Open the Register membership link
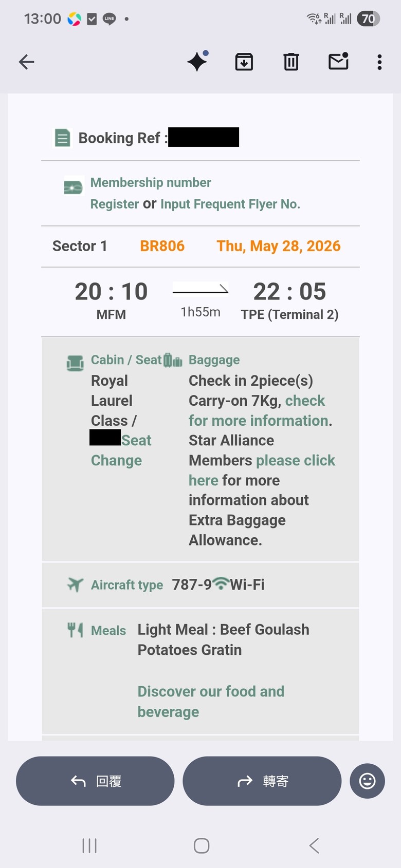Viewport: 401px width, 868px height. [115, 204]
